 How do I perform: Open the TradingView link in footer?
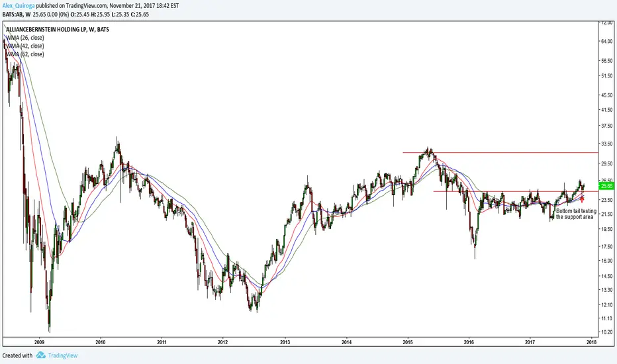63,355
